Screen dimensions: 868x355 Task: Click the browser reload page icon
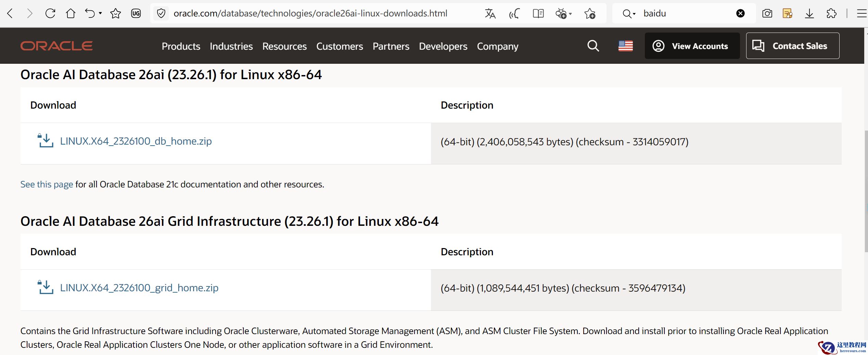coord(50,13)
